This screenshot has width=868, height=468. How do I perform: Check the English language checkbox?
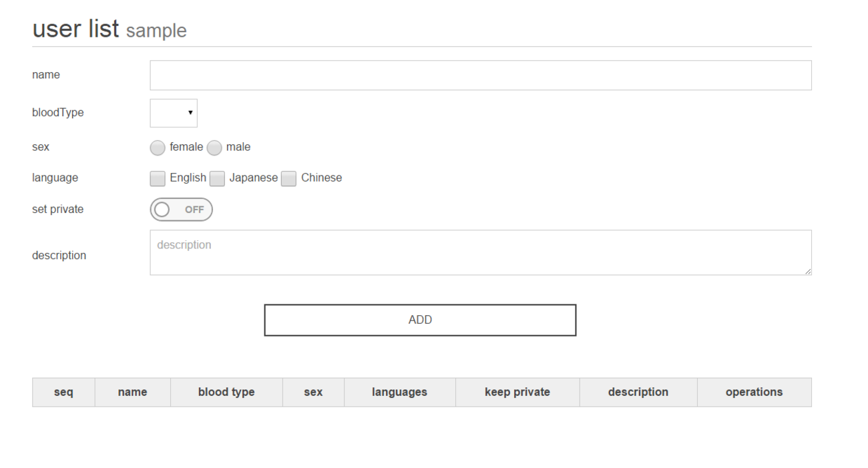pos(158,178)
